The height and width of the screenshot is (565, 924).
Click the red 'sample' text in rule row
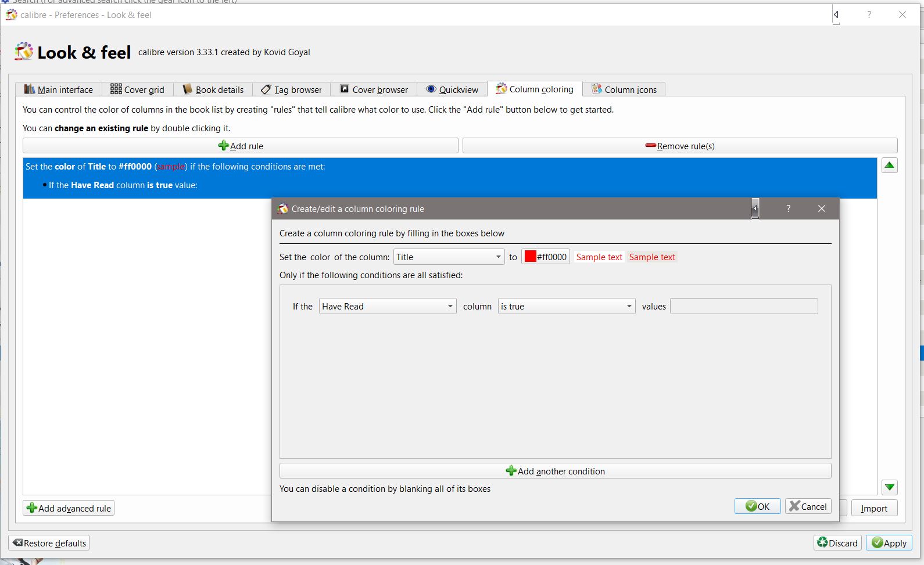(170, 167)
